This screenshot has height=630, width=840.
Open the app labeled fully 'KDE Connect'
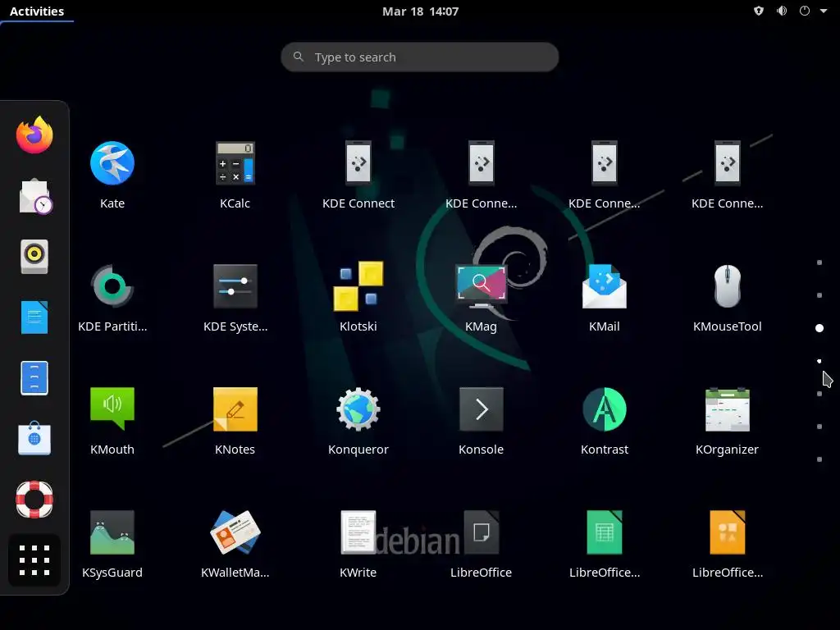358,163
